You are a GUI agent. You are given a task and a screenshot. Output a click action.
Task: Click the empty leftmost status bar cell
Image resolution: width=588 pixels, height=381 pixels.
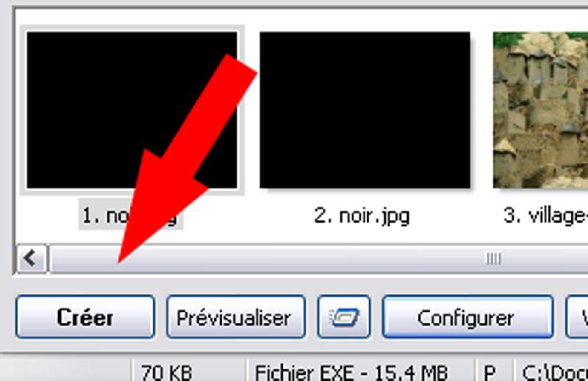65,371
